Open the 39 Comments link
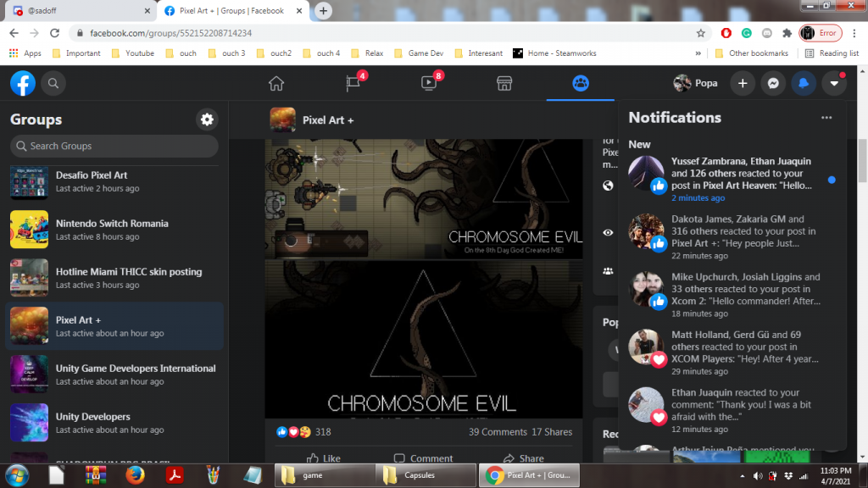 point(498,432)
